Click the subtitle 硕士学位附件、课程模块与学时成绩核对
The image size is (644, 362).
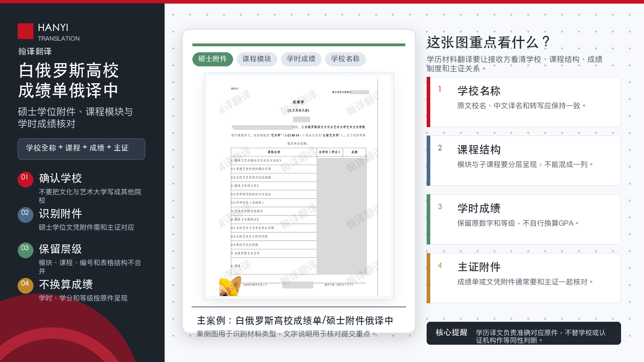click(75, 117)
